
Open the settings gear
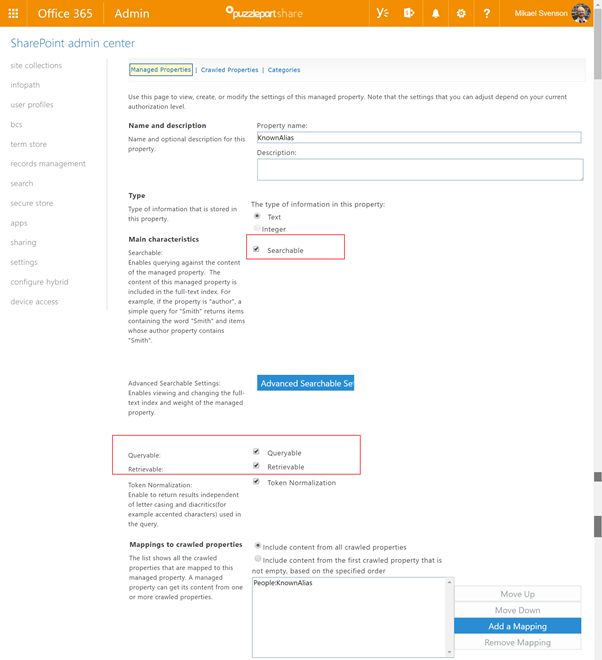coord(461,13)
